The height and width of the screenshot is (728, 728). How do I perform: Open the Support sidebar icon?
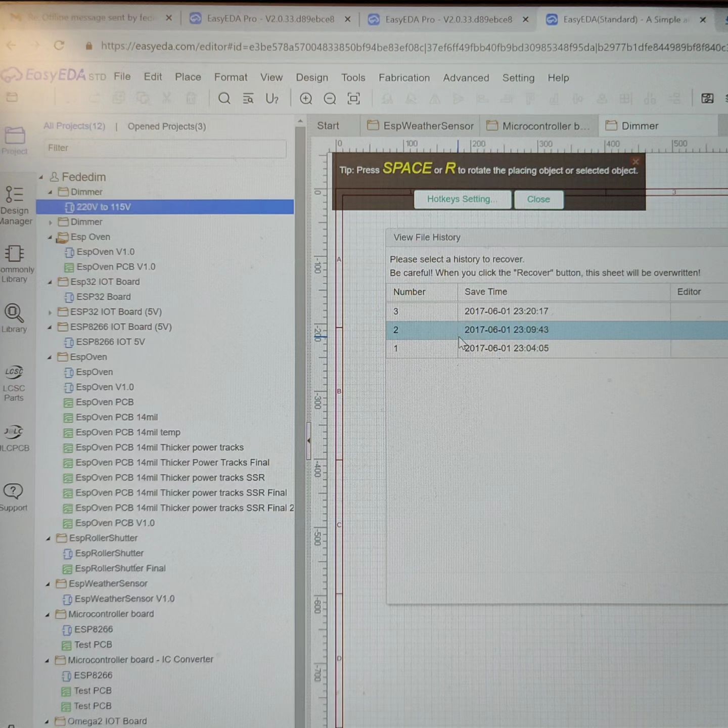point(14,497)
